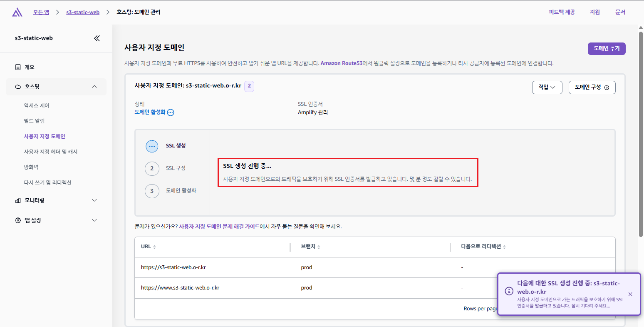Open 액세스 제어 in sidebar
The image size is (644, 327).
(x=37, y=106)
